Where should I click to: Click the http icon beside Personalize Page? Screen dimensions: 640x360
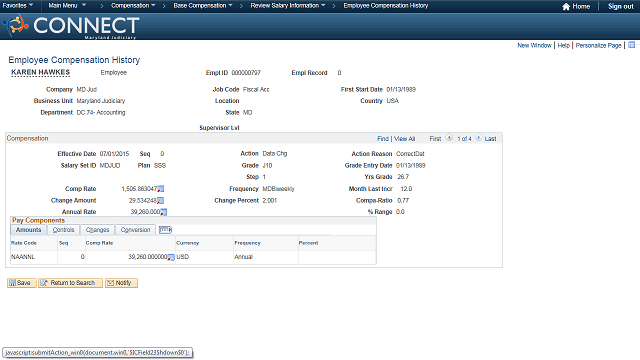coord(631,45)
